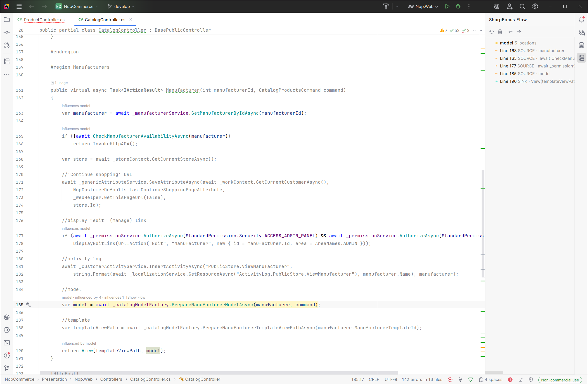Toggle read-only lock icon in status bar
This screenshot has height=385, width=588.
click(521, 380)
